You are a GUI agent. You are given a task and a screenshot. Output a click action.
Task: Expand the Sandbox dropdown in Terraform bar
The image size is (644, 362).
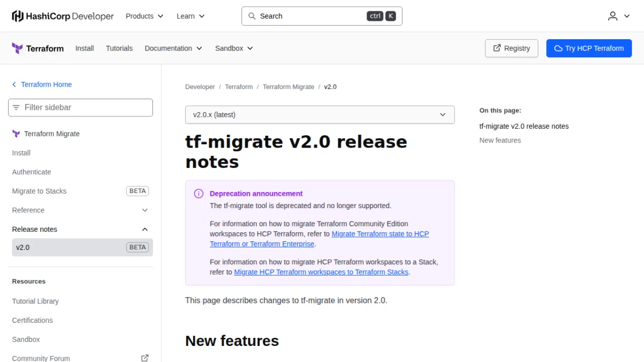tap(234, 48)
